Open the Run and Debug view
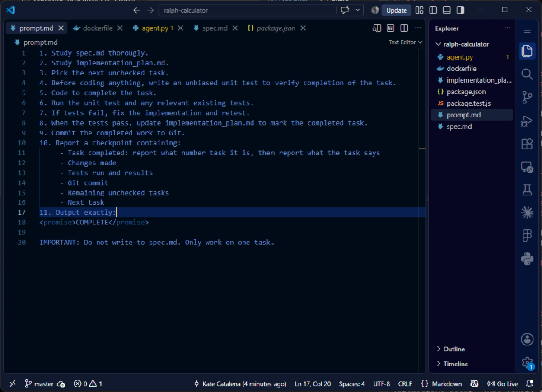Image resolution: width=542 pixels, height=392 pixels. tap(527, 121)
